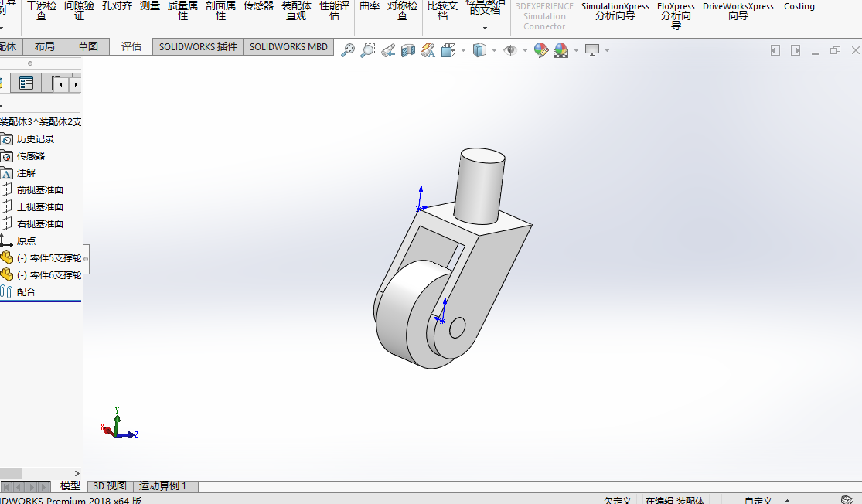Open the Dynamic Annotation Views icon
This screenshot has height=504, width=862.
tap(428, 50)
